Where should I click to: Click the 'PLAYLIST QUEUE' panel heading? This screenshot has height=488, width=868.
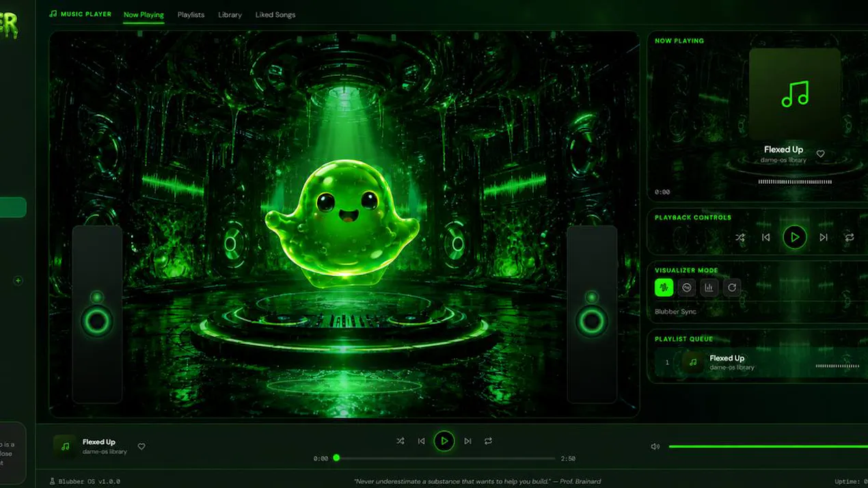click(x=683, y=339)
